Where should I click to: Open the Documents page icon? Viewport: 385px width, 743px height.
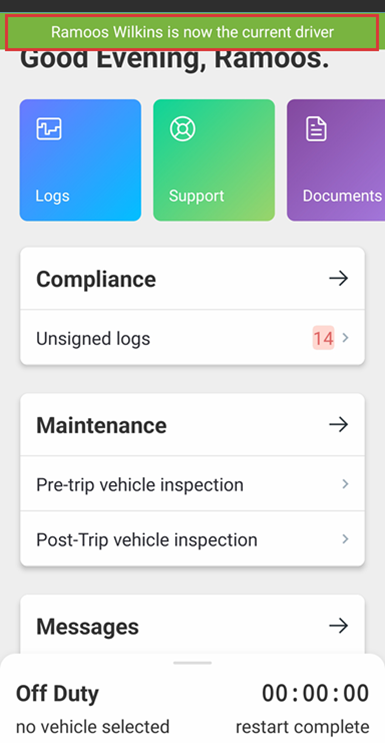tap(316, 129)
